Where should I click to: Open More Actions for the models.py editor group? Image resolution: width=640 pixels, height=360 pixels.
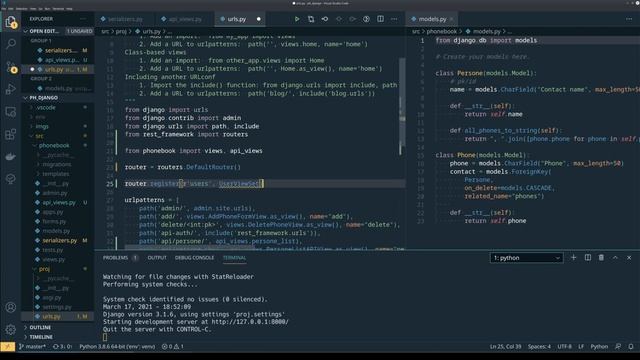pyautogui.click(x=629, y=19)
